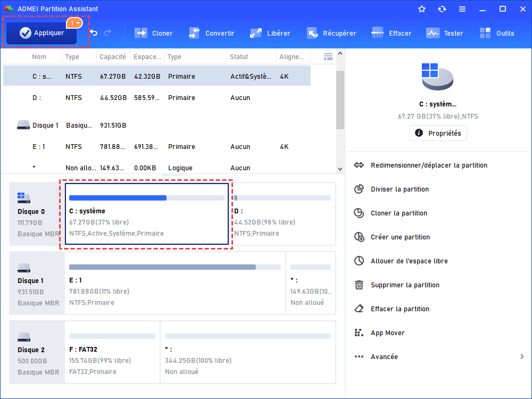Click the star favorite icon in title bar
This screenshot has height=399, width=532.
tap(422, 9)
